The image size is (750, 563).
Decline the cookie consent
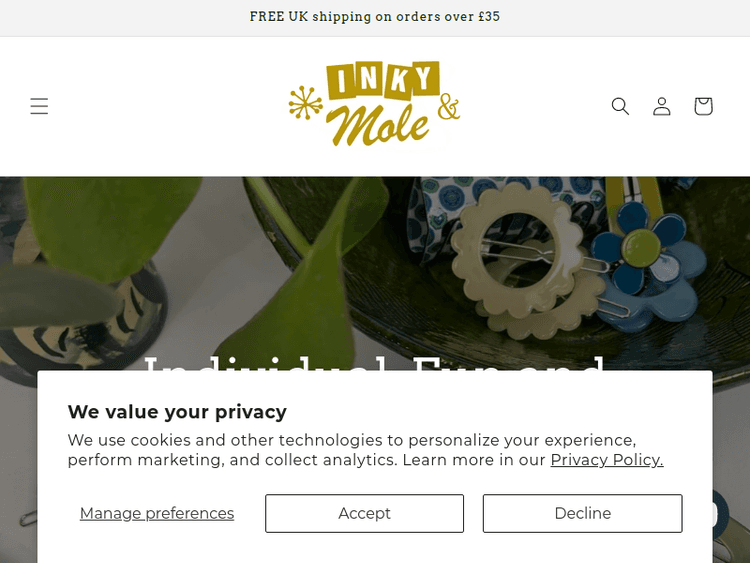click(582, 513)
